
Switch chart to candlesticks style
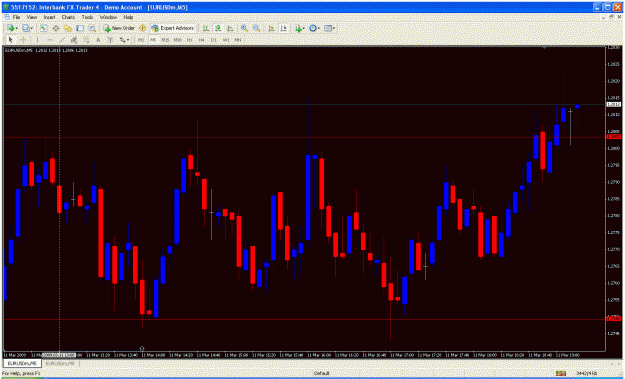tap(218, 28)
